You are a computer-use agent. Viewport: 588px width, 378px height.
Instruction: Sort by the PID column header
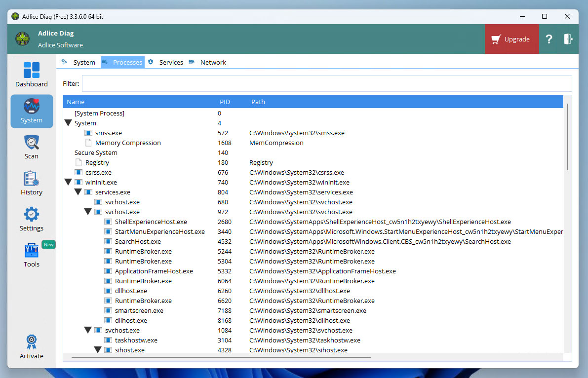coord(225,102)
